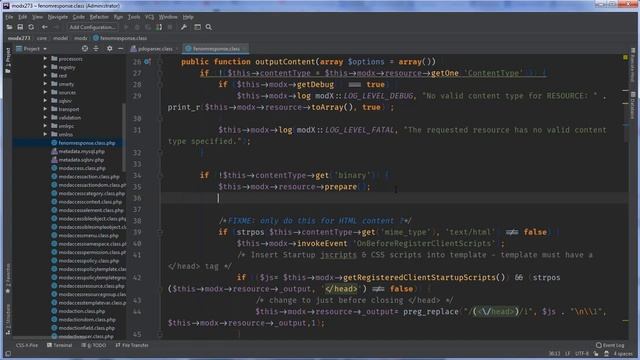Expand the sqlsrv folder
The height and width of the screenshot is (360, 640).
click(x=45, y=101)
